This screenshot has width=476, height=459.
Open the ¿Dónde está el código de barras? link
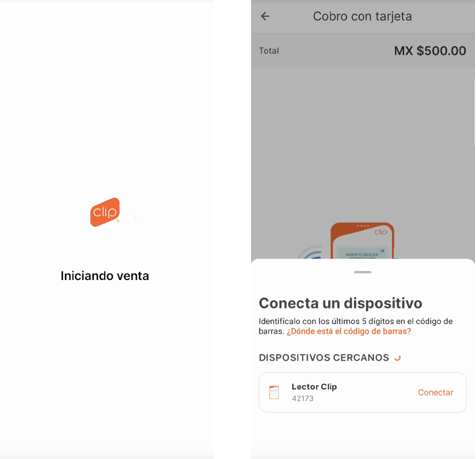(349, 331)
